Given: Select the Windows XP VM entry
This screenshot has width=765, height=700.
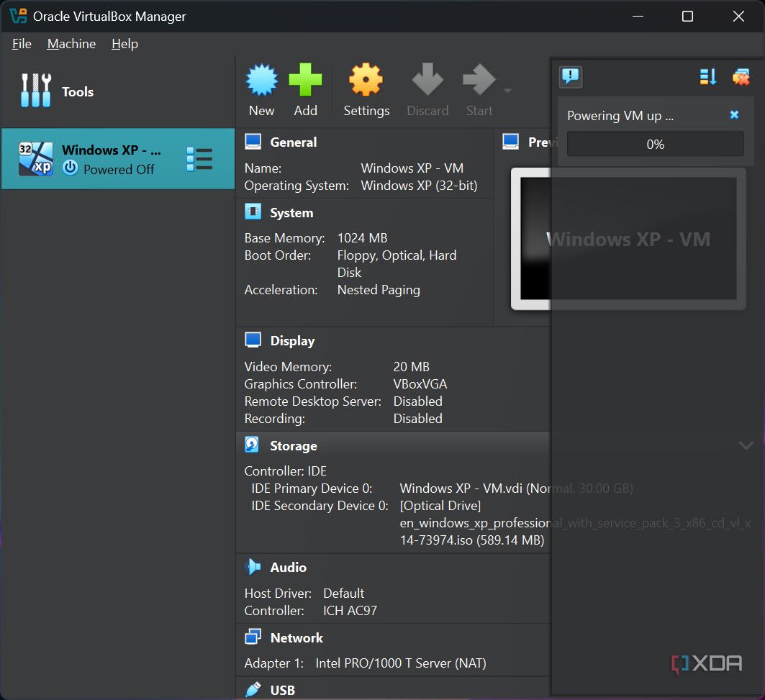Looking at the screenshot, I should coord(118,159).
